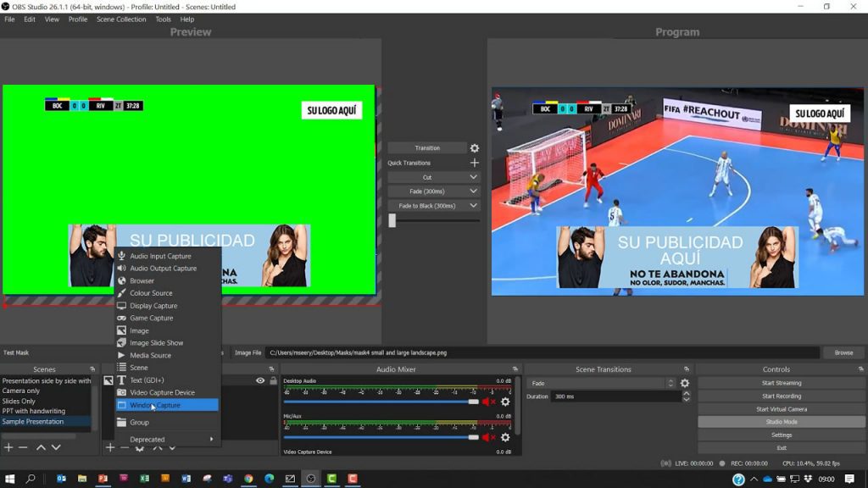Open Chrome from the Windows taskbar
The height and width of the screenshot is (488, 868).
pyautogui.click(x=248, y=479)
